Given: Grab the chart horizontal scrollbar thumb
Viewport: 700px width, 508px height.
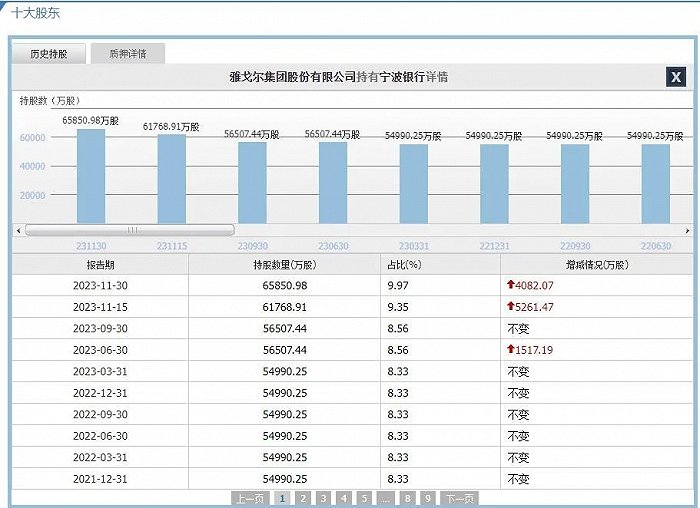Looking at the screenshot, I should (130, 230).
